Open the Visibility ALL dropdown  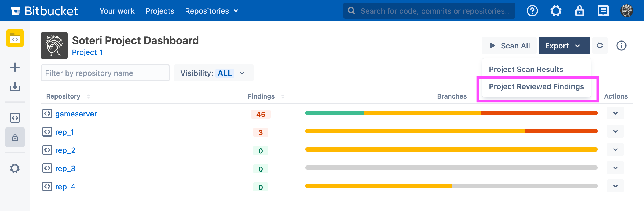pos(213,73)
